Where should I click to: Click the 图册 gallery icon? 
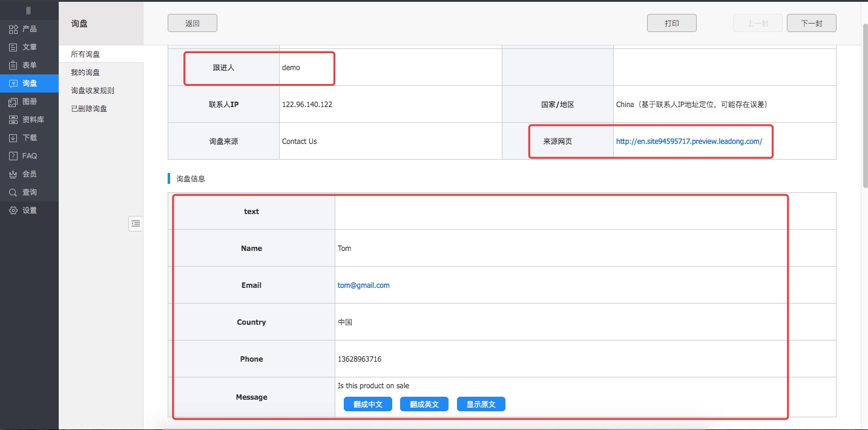(13, 102)
